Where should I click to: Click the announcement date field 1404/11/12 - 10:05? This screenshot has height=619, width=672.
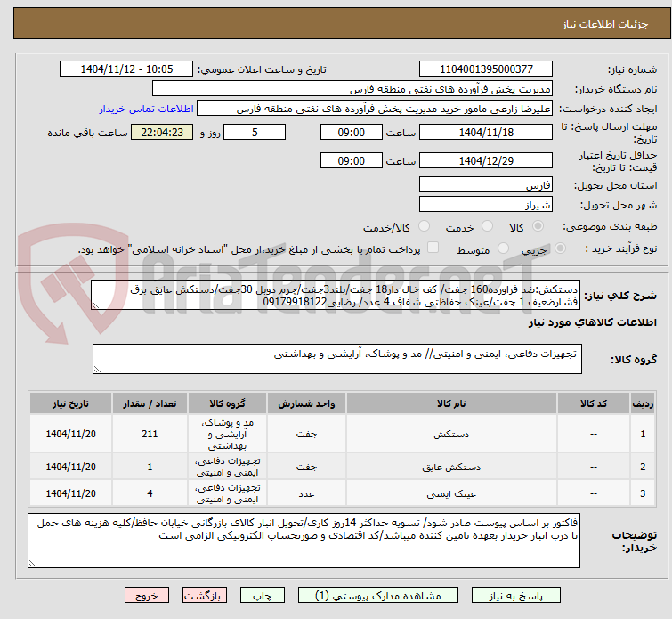[126, 69]
